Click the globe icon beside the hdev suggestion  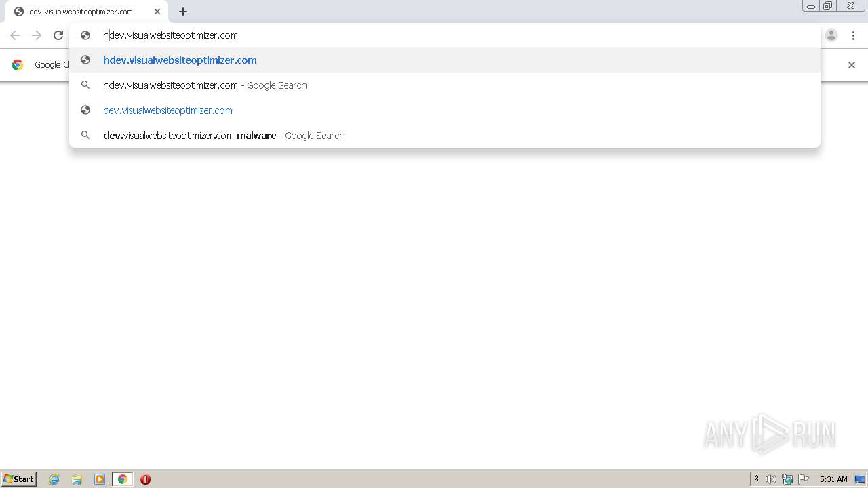point(85,60)
